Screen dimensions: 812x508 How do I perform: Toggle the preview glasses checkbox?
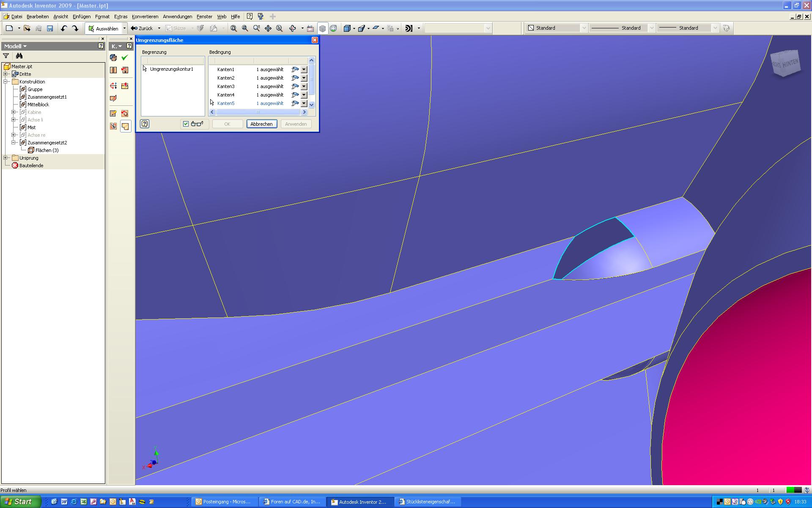[186, 124]
